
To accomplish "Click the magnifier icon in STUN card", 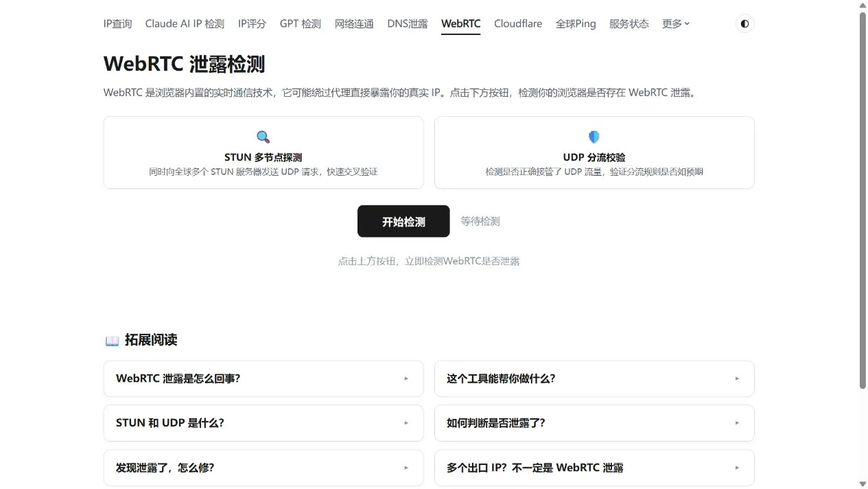I will click(263, 137).
